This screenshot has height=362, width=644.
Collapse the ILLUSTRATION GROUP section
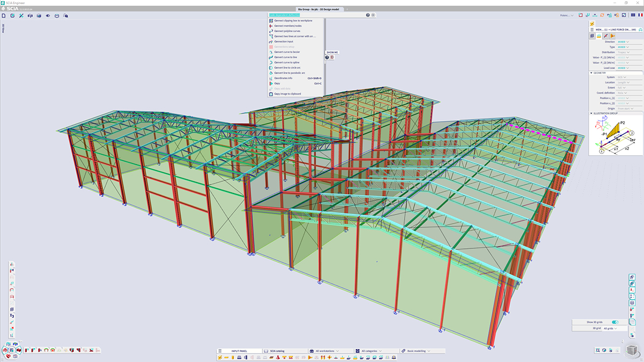pyautogui.click(x=591, y=113)
